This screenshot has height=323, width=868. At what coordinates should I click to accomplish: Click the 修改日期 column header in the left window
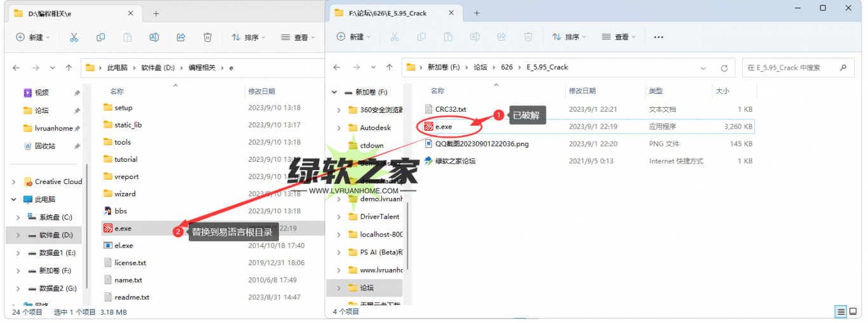tap(262, 91)
